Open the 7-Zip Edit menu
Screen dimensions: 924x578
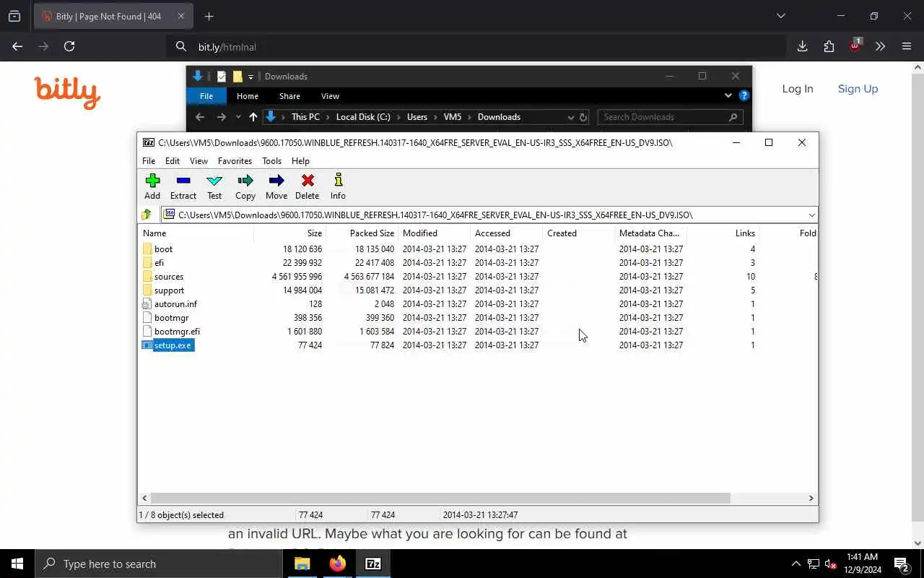click(x=173, y=160)
